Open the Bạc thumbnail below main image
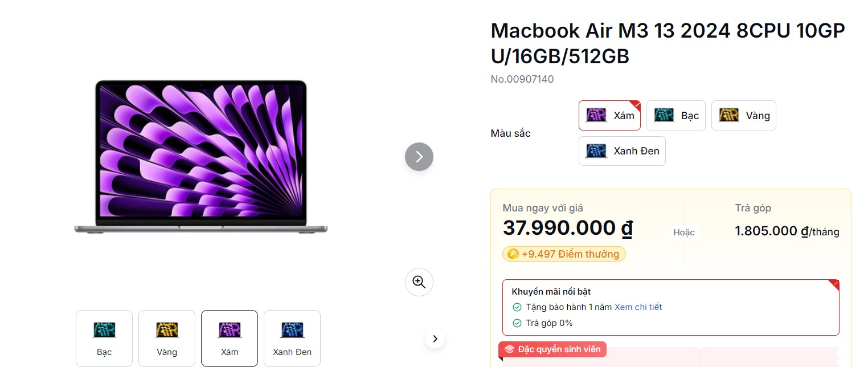Screen dimensions: 868x367 coord(104,339)
